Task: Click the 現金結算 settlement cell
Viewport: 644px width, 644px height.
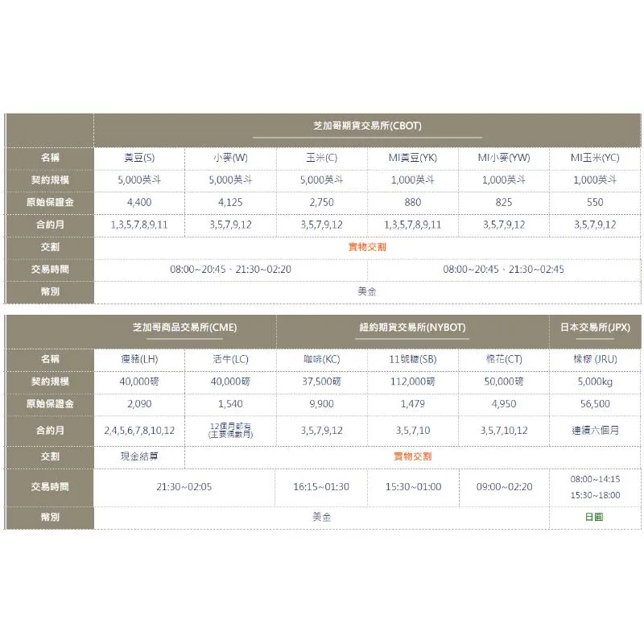Action: pos(139,456)
